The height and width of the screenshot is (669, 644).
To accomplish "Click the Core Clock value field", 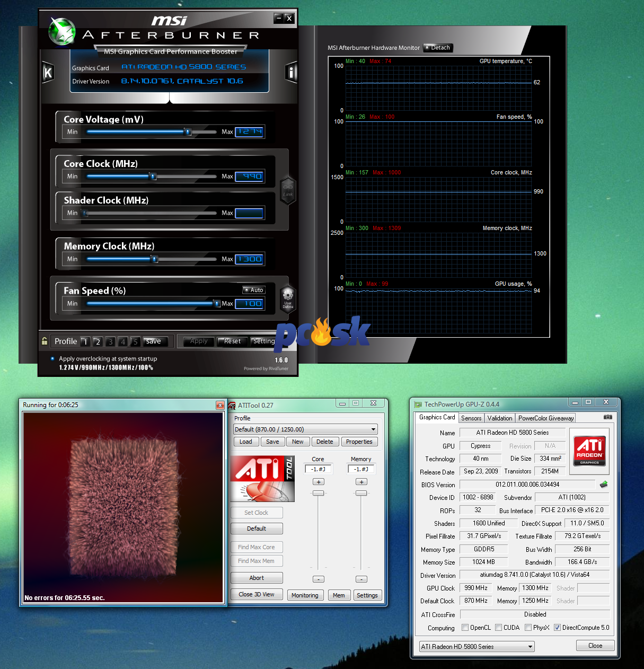I will point(249,177).
